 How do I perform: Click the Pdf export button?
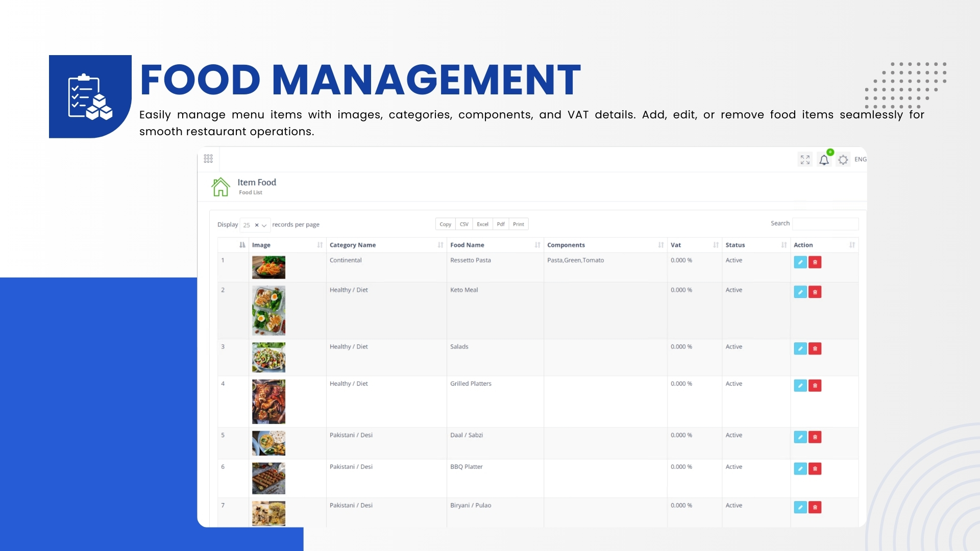pos(501,224)
